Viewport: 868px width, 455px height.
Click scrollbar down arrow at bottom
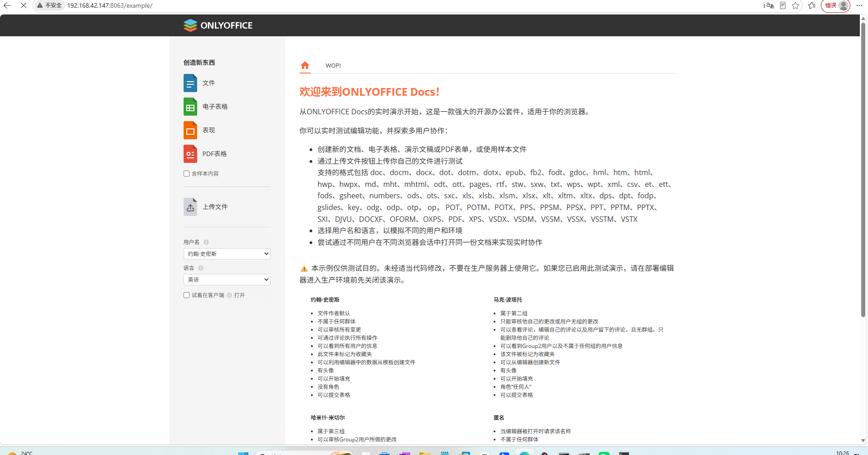[x=863, y=440]
